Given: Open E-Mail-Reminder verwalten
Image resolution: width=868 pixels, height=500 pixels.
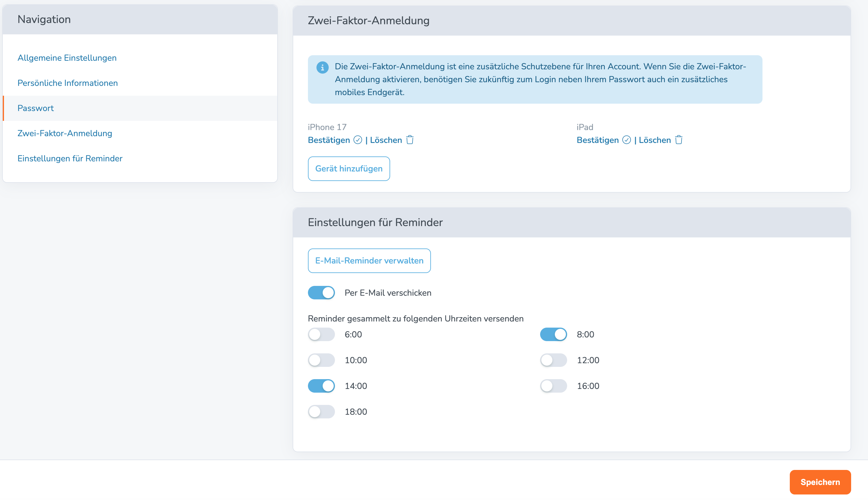Looking at the screenshot, I should tap(369, 261).
